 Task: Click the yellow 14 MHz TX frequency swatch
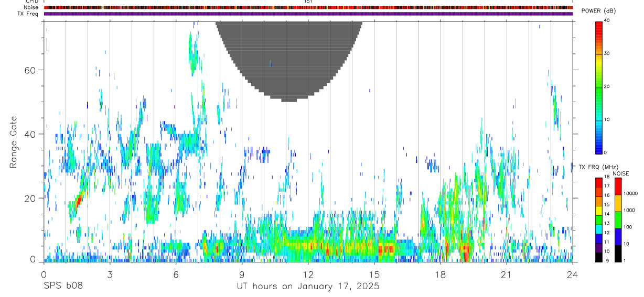[x=599, y=211]
